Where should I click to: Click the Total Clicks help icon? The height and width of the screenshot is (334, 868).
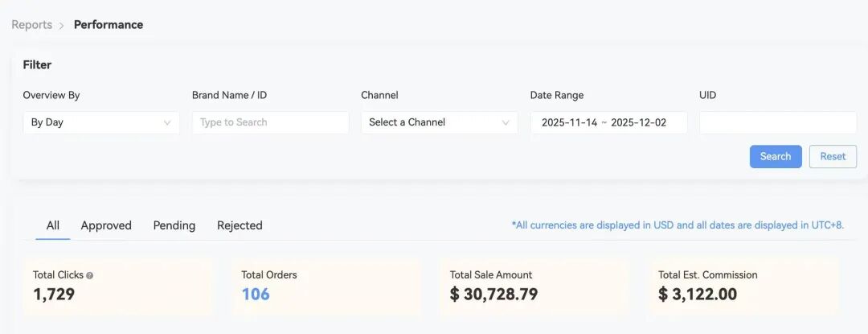coord(90,275)
